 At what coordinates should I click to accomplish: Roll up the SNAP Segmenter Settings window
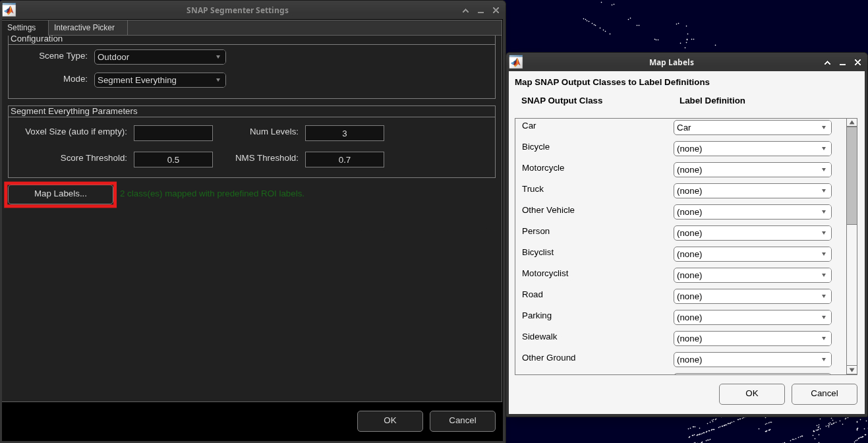[465, 11]
